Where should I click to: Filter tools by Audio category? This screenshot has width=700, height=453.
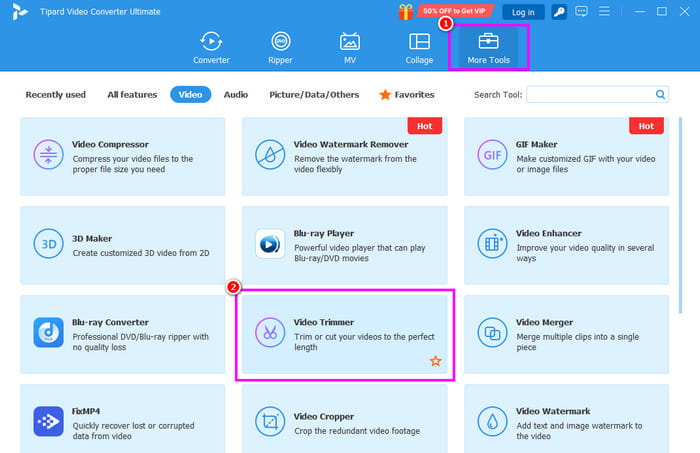[236, 95]
